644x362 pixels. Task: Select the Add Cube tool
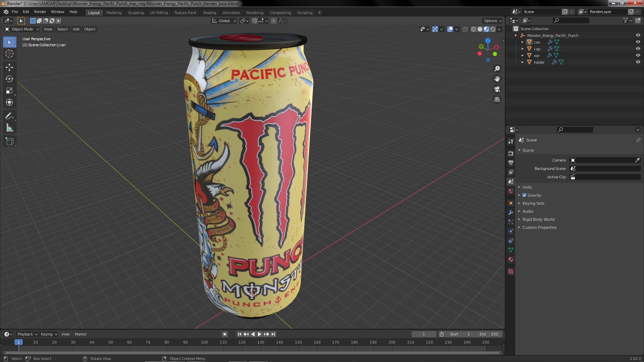[x=9, y=141]
